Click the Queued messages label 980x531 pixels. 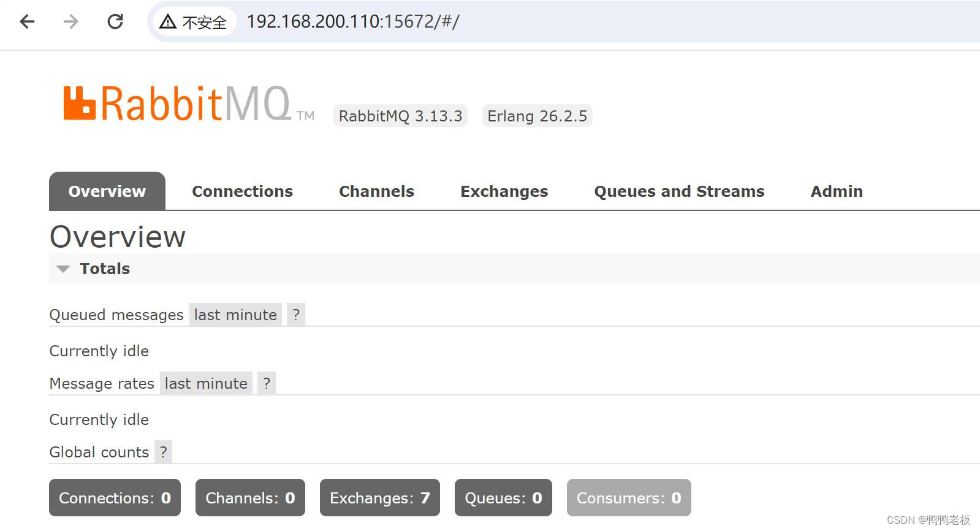116,315
